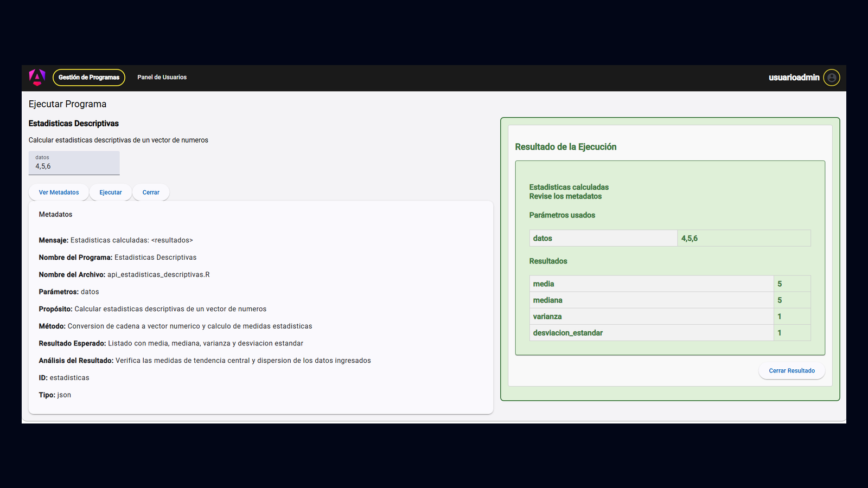This screenshot has height=488, width=868.
Task: Click the mediana row label
Action: [547, 300]
